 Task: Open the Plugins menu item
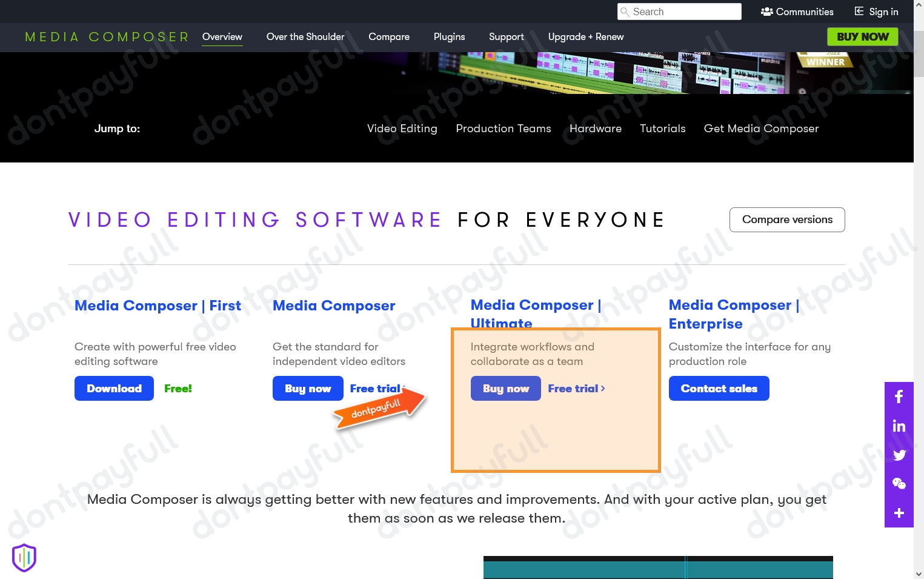[x=449, y=36]
